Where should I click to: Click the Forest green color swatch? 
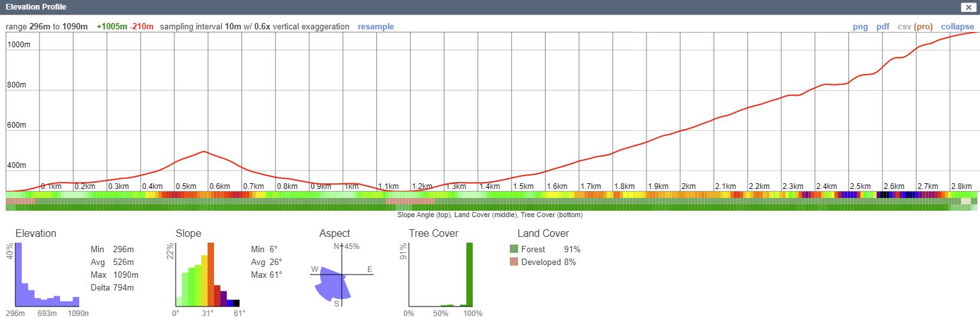coord(514,249)
